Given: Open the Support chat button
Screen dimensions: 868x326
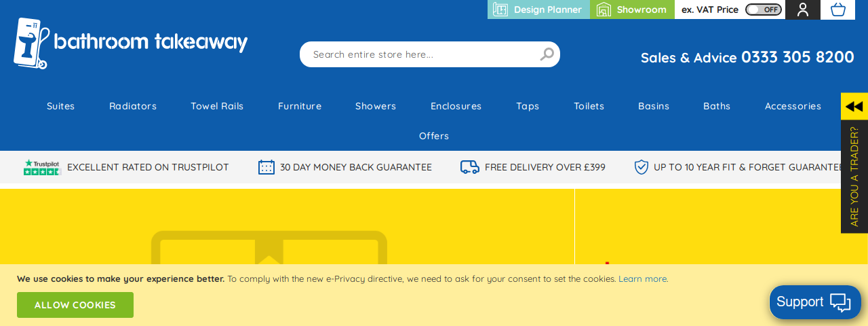Looking at the screenshot, I should [815, 302].
